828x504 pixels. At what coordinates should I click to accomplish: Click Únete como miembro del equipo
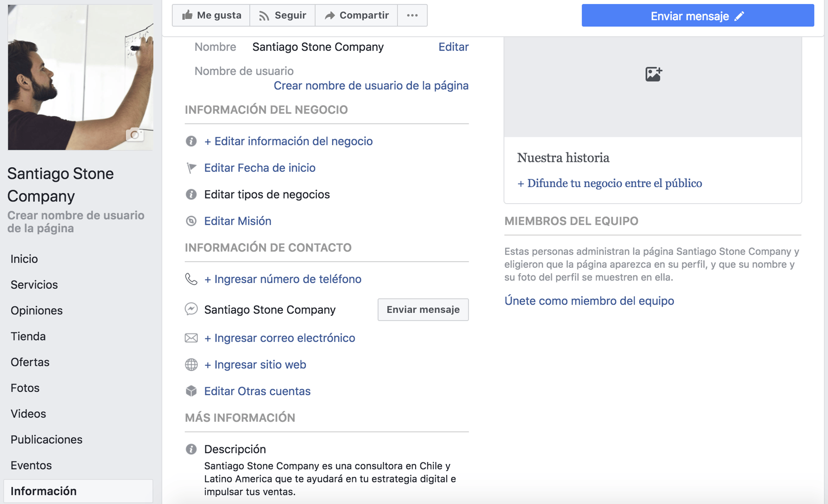(589, 301)
